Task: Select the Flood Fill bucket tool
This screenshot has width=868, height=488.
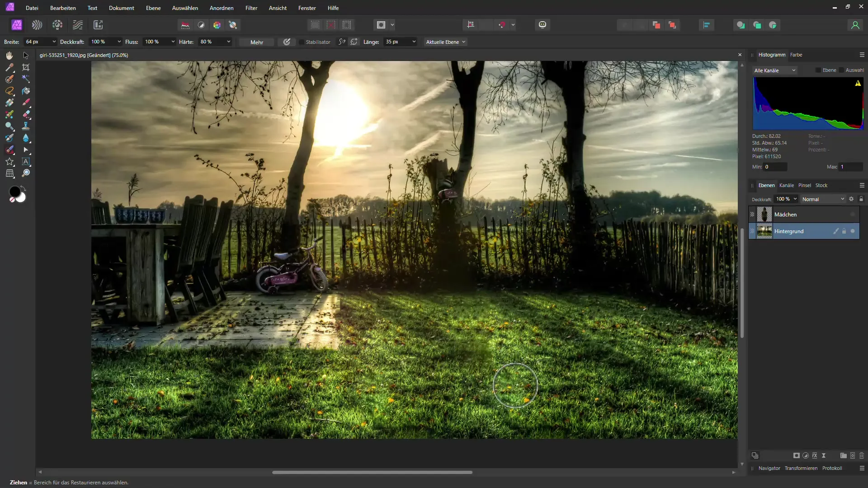Action: pos(26,91)
